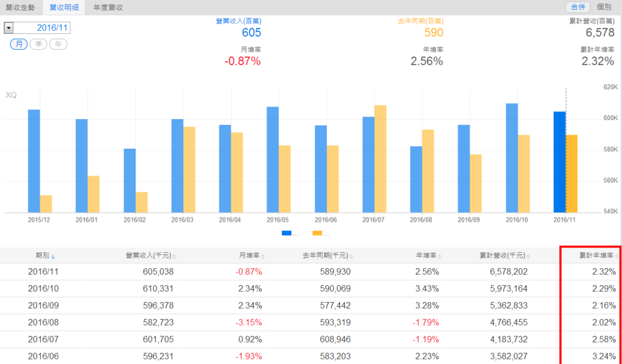Click the 去年同期(百萬) summary value 590

(x=434, y=33)
